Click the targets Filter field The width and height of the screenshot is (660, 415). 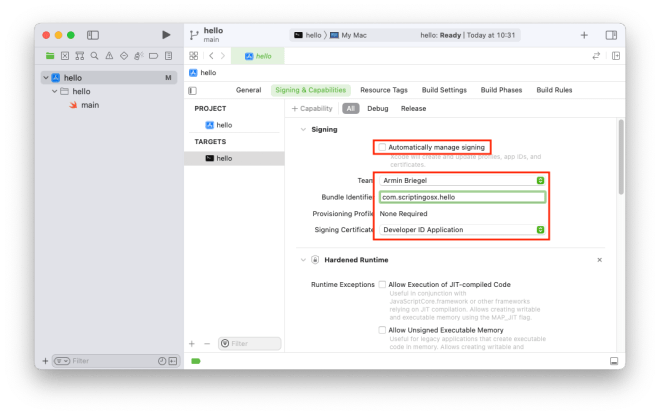(x=250, y=343)
